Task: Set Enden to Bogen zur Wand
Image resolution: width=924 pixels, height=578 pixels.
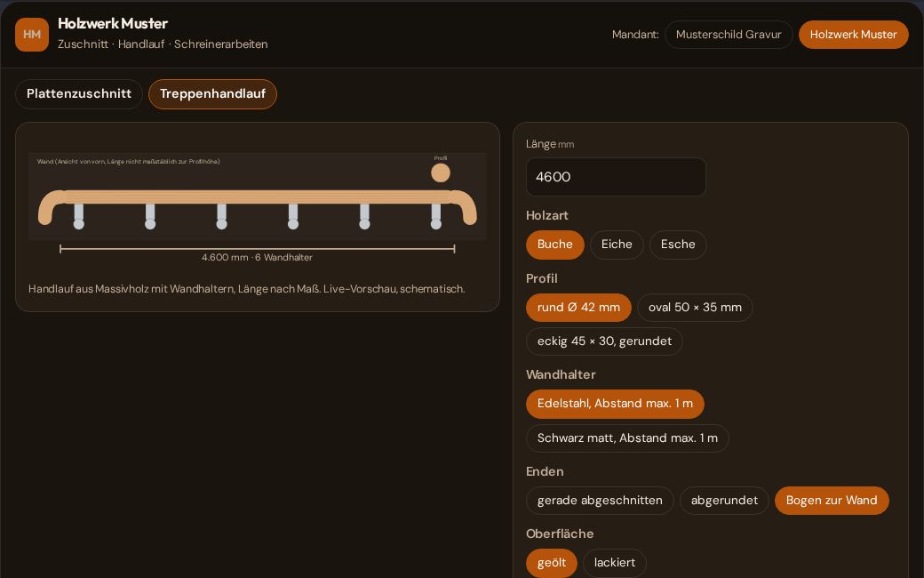Action: pyautogui.click(x=832, y=501)
